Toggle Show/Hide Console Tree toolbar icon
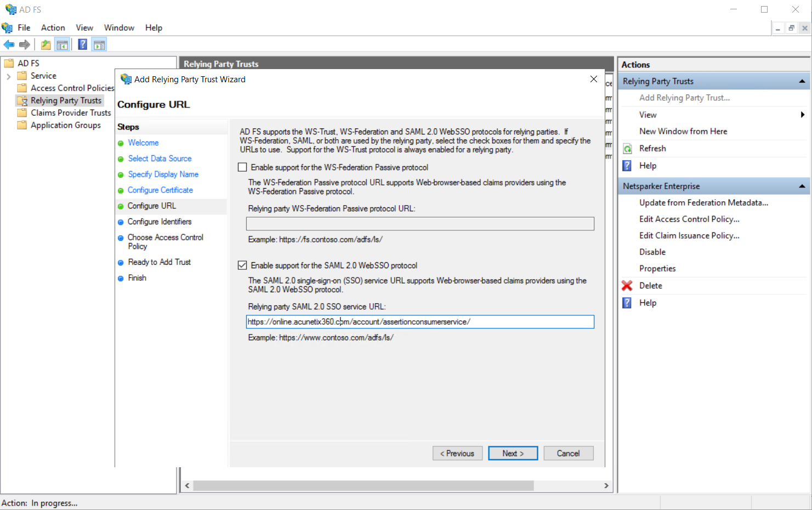 [63, 45]
